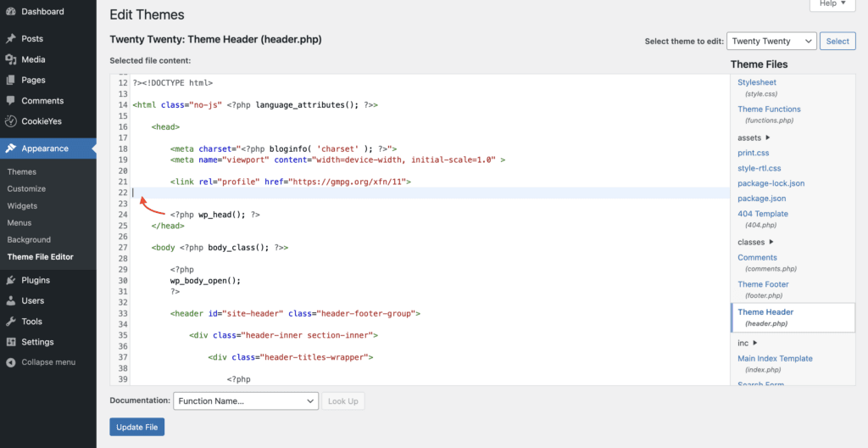Open the Themes submenu item
This screenshot has height=448, width=868.
pos(21,172)
